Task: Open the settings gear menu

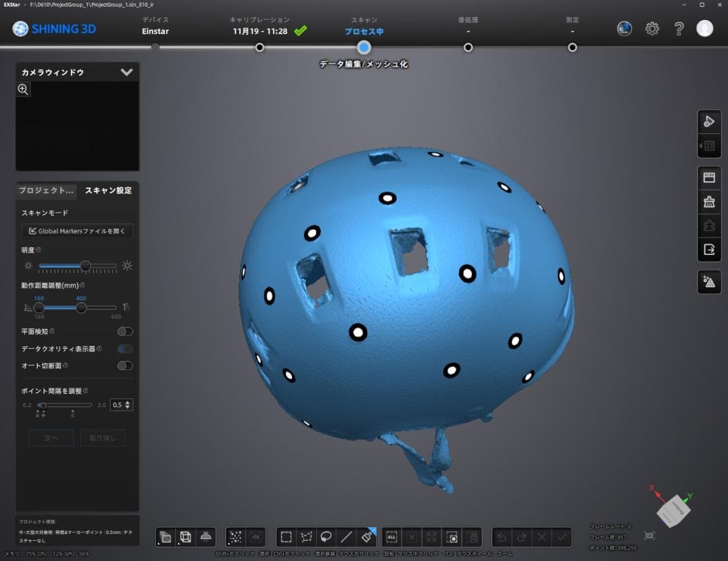Action: [652, 29]
